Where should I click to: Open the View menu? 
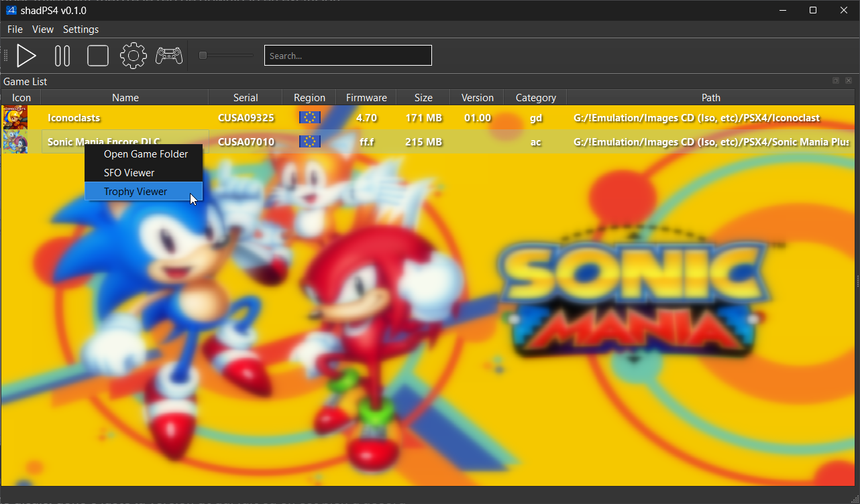pos(43,29)
